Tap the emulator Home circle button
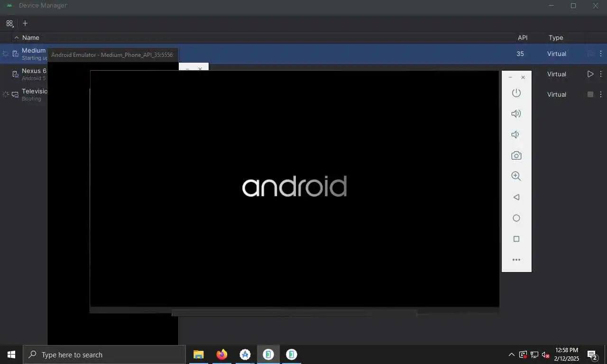Image resolution: width=607 pixels, height=364 pixels. point(516,218)
